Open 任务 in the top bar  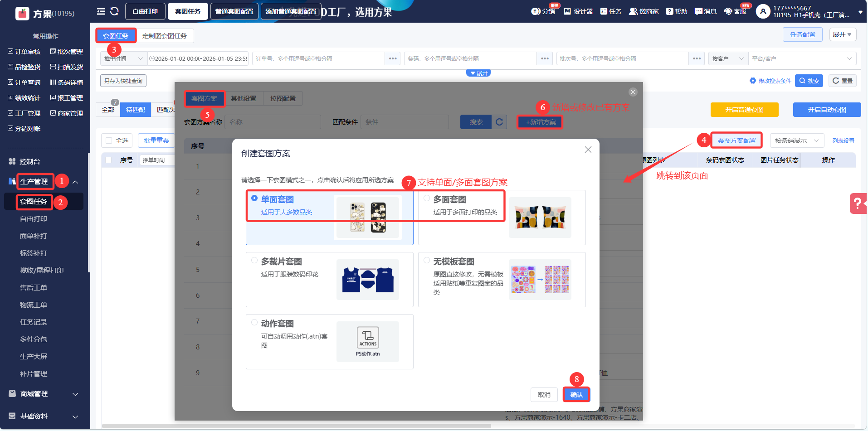(611, 11)
